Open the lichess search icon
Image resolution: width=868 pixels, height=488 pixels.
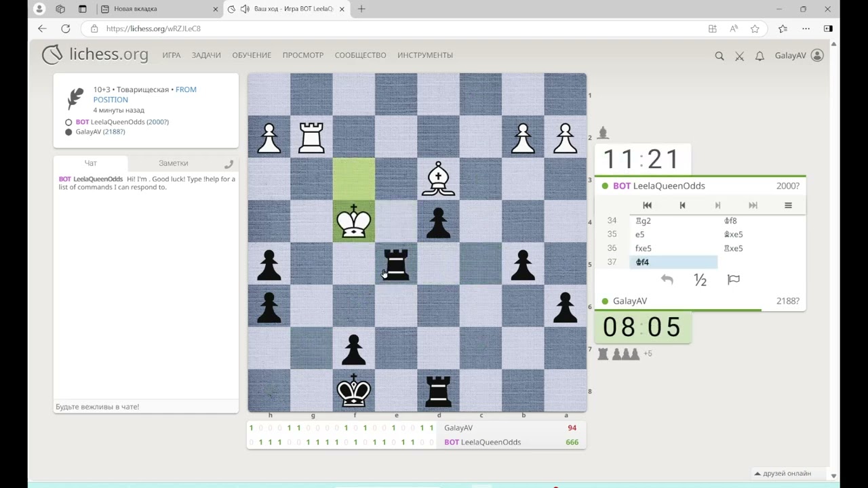point(719,56)
